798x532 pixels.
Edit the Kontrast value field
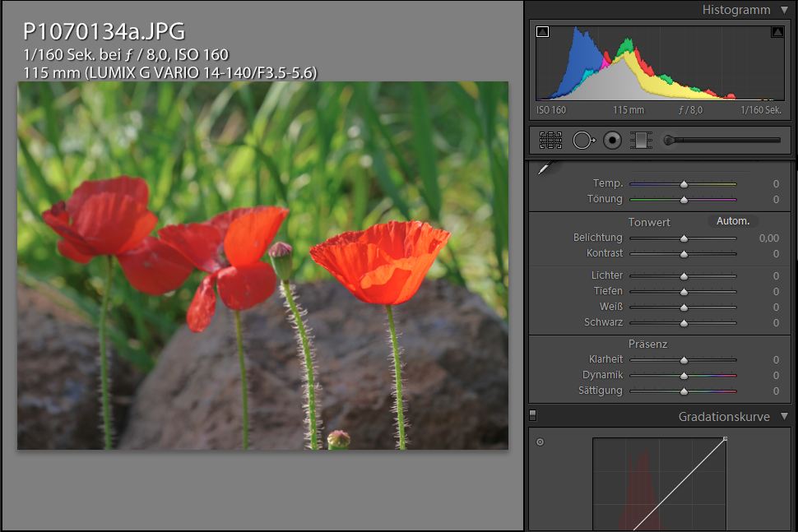tap(776, 254)
